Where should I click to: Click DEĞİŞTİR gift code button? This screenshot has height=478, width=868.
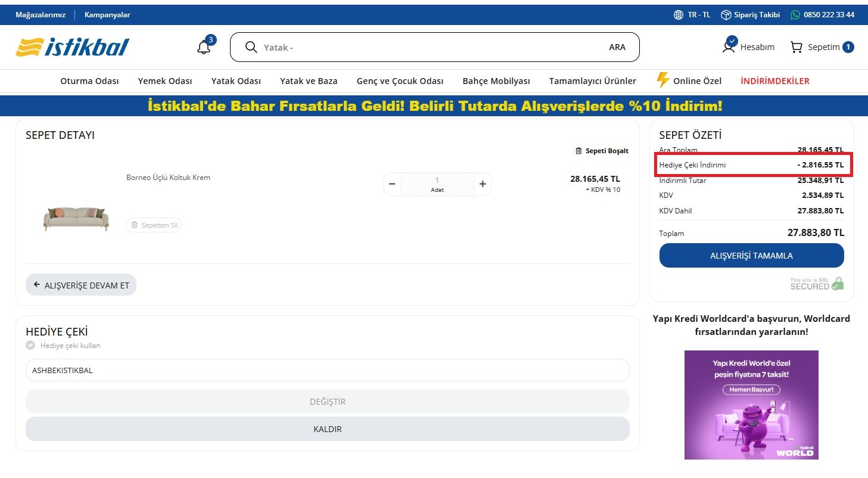328,402
